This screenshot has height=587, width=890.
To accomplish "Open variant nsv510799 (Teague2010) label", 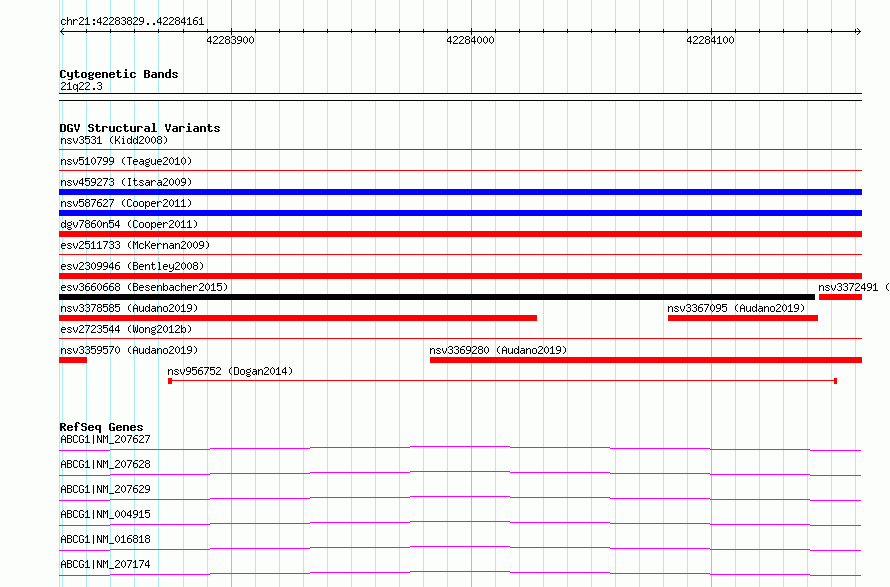I will coord(126,161).
